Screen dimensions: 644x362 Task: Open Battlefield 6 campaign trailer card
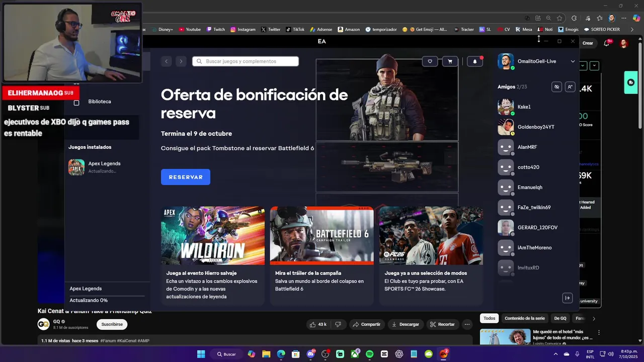[x=322, y=255]
